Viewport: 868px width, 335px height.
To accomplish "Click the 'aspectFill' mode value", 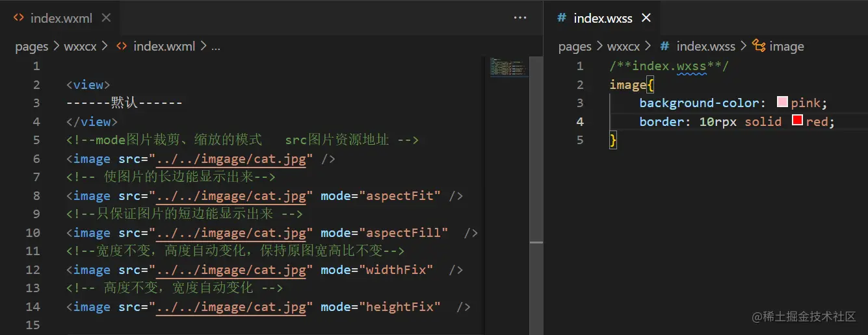I will (x=404, y=232).
